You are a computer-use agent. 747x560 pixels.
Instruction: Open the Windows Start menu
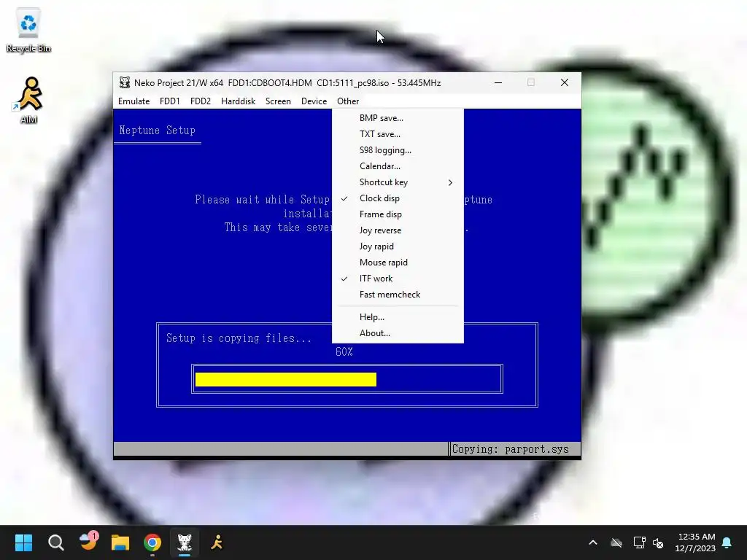pos(23,542)
